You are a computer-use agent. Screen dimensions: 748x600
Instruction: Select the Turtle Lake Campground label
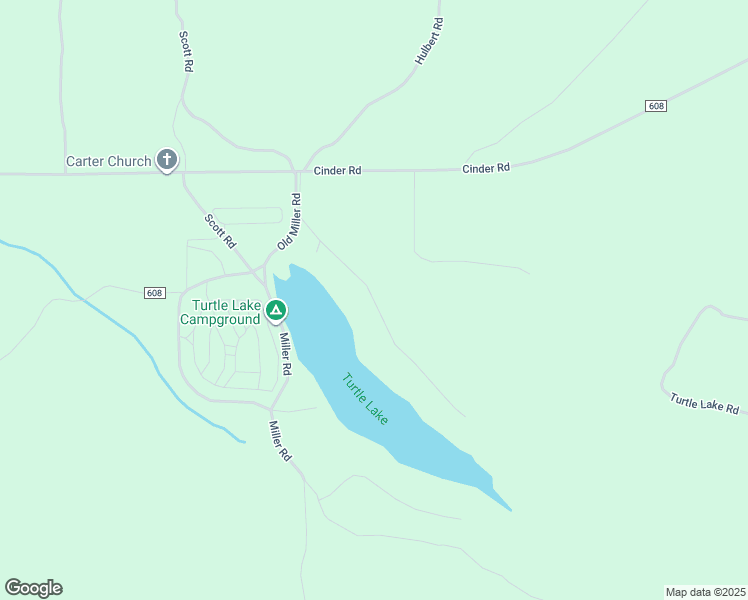[220, 312]
